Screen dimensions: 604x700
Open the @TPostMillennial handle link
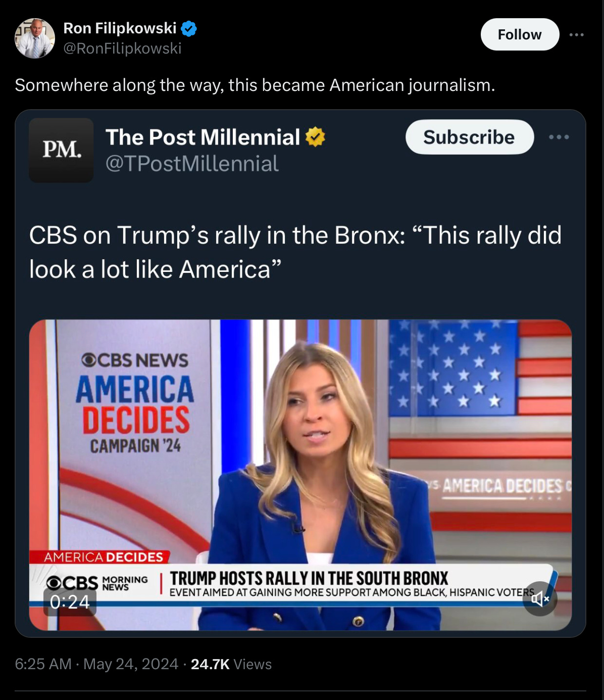coord(192,164)
